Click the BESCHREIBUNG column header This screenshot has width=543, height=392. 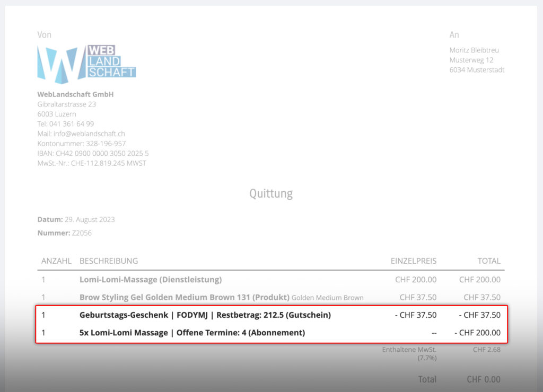109,261
